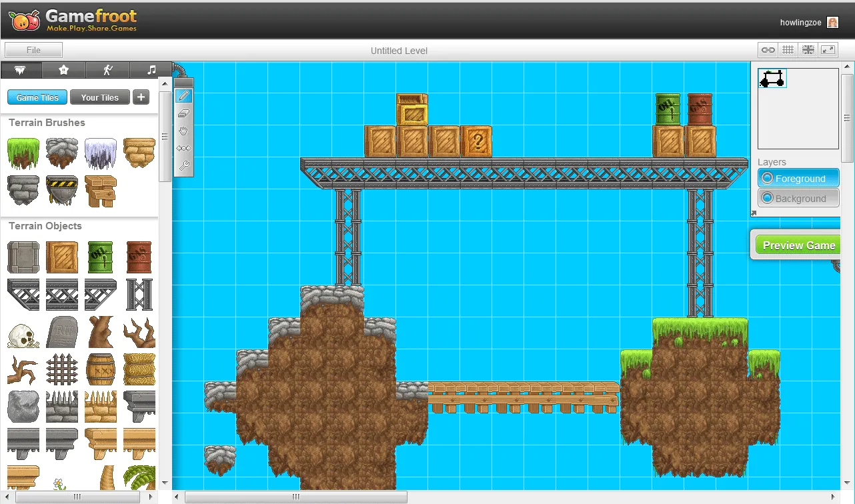Select the Background layer radio button
The image size is (855, 504).
pyautogui.click(x=768, y=198)
